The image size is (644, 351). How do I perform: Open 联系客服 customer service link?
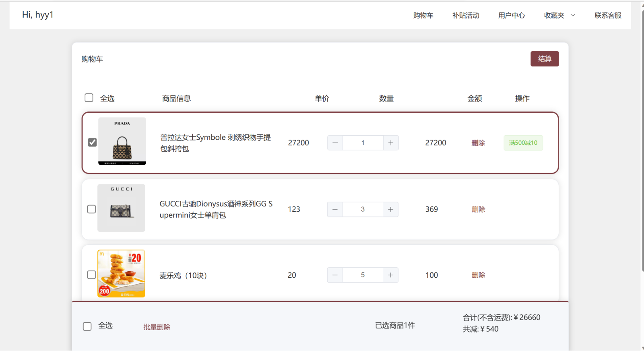click(608, 15)
